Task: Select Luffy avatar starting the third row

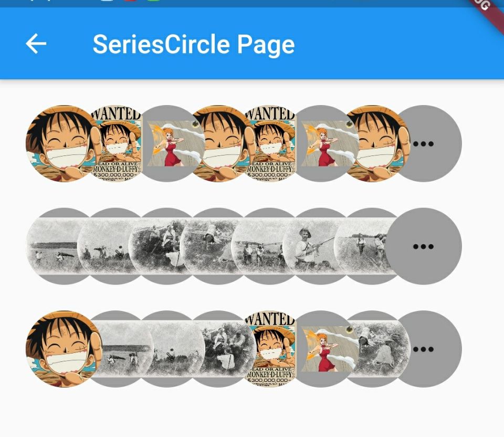Action: click(x=64, y=349)
